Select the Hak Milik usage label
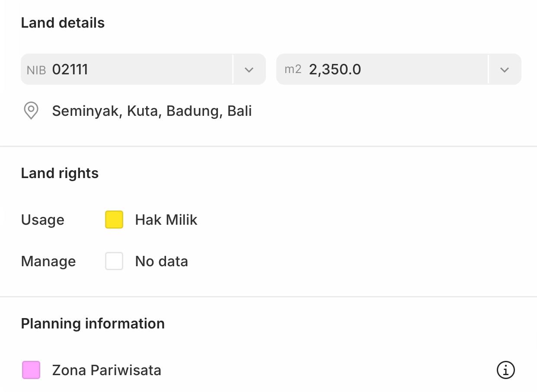Screen dimensions: 537x392 click(166, 220)
